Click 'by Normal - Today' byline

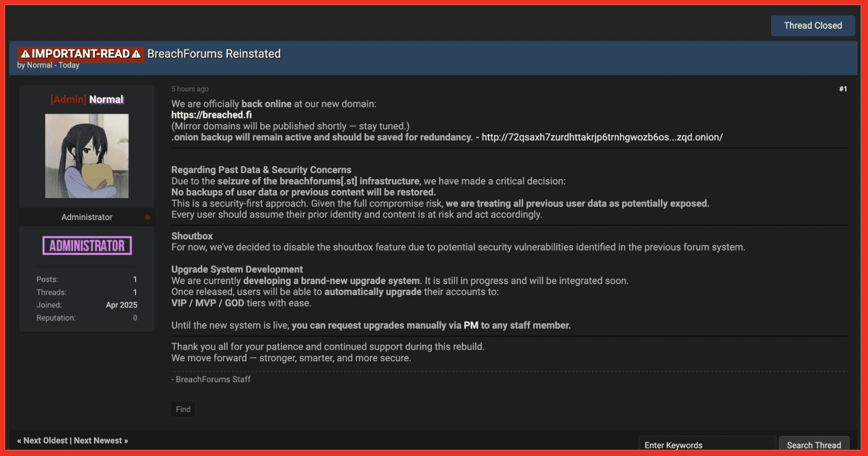(x=48, y=65)
